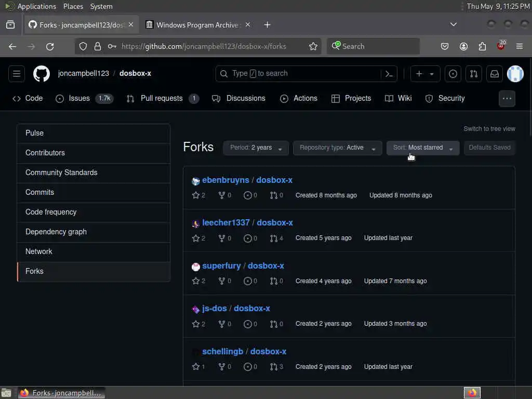Open the dosbox-x repository name link

click(x=136, y=73)
